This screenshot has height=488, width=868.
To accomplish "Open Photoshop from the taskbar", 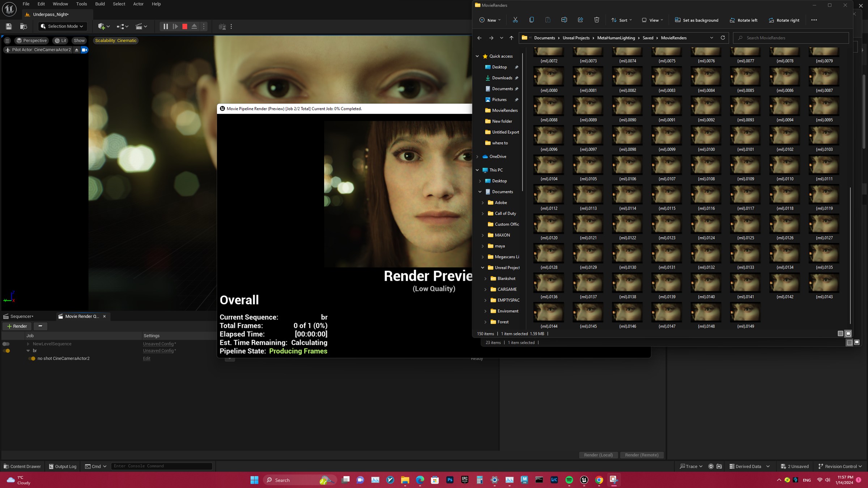I will click(450, 480).
